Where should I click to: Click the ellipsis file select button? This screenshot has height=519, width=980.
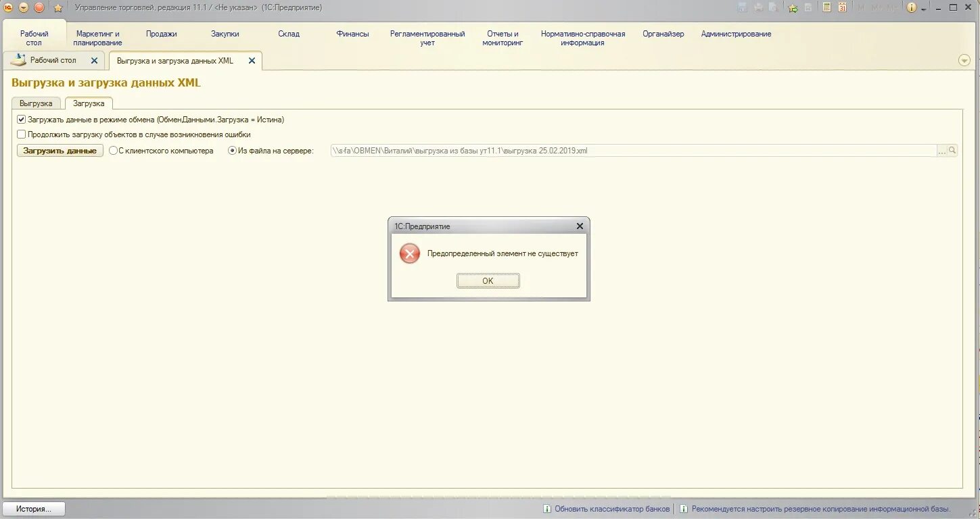941,151
